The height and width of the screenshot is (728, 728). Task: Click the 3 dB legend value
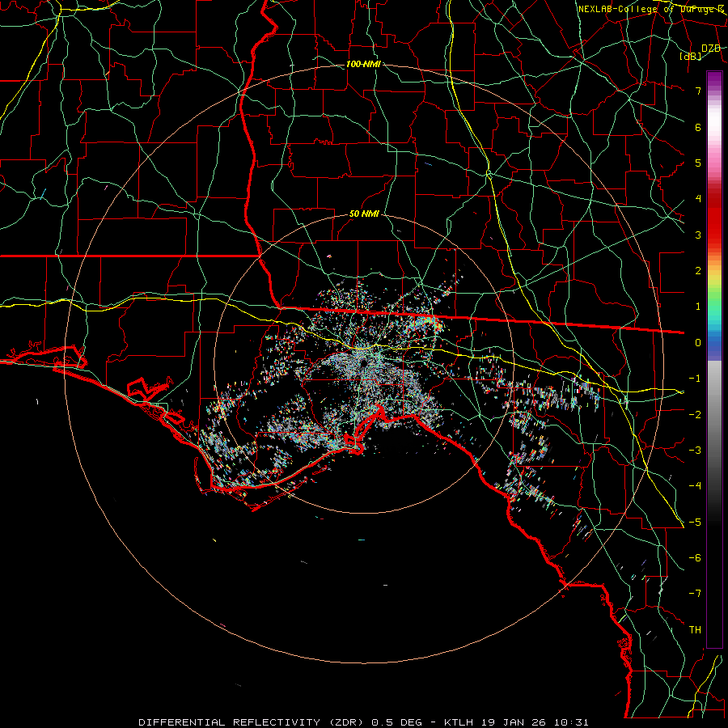point(698,235)
